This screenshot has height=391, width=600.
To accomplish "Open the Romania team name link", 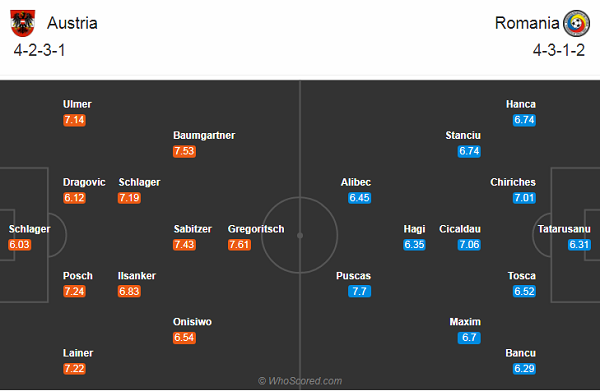I will pos(527,23).
